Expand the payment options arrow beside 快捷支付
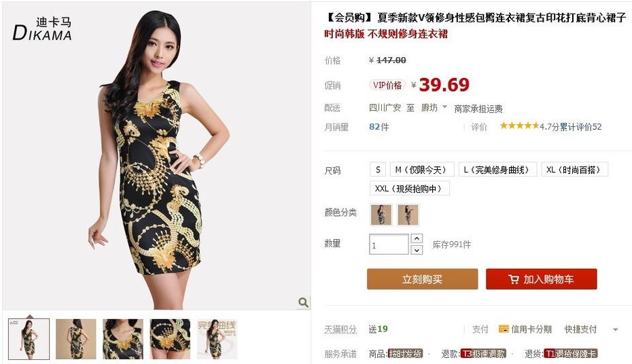This screenshot has width=632, height=364. (x=616, y=329)
